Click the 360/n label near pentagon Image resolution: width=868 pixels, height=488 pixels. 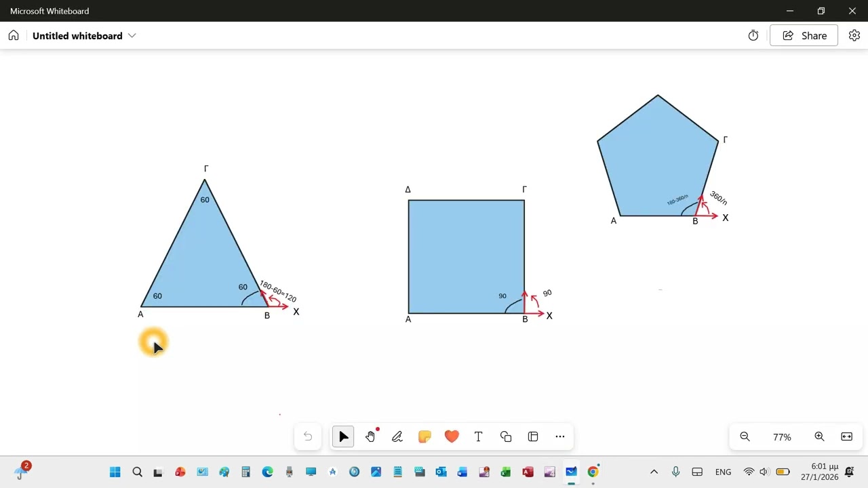coord(718,198)
